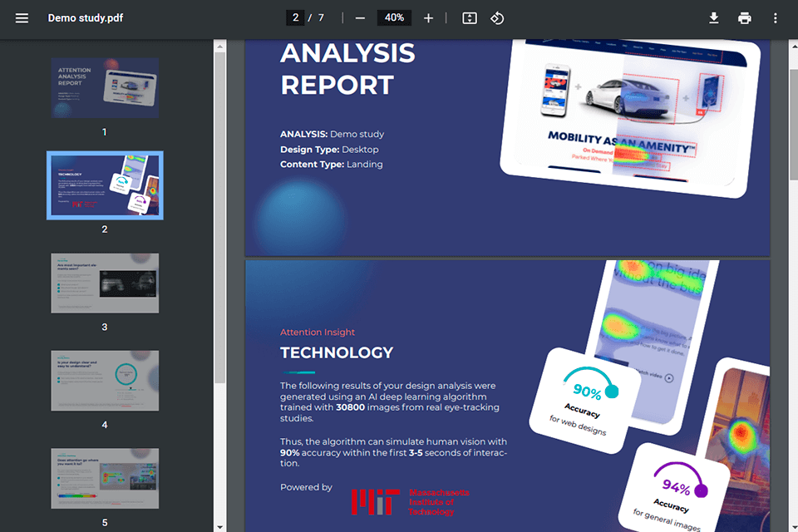This screenshot has height=532, width=798.
Task: Open the more actions three-dot menu
Action: coord(775,18)
